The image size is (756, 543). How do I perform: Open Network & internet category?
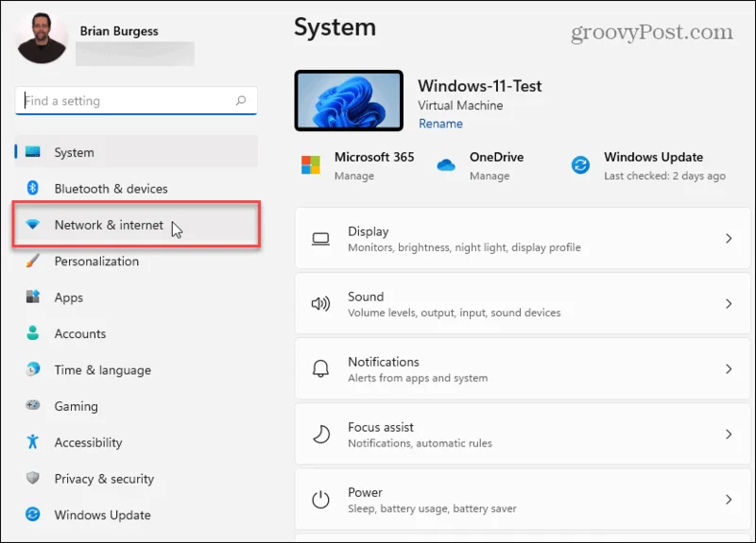136,225
